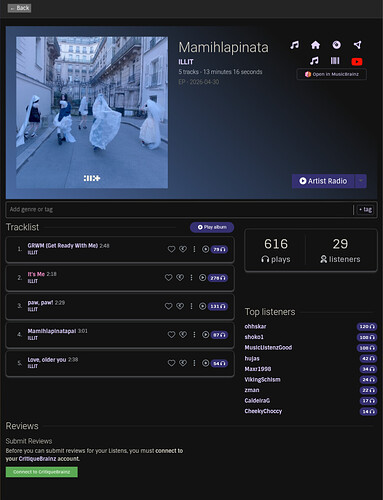Expand the Artist Radio dropdown arrow

tap(361, 181)
